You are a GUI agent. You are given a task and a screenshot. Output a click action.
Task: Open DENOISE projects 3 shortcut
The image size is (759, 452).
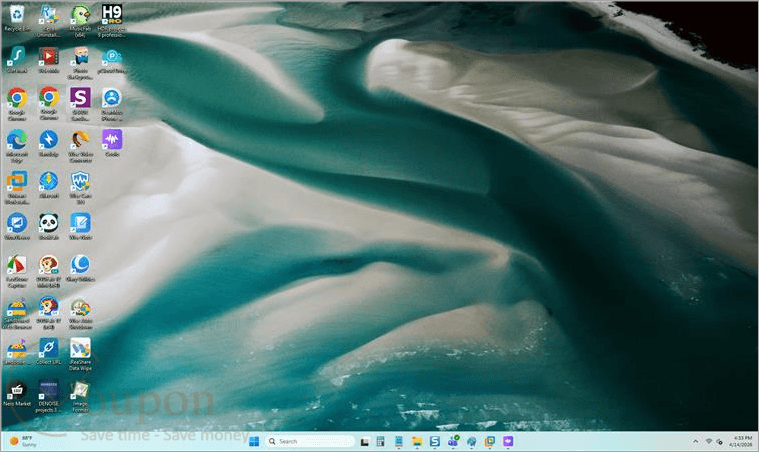(x=48, y=396)
